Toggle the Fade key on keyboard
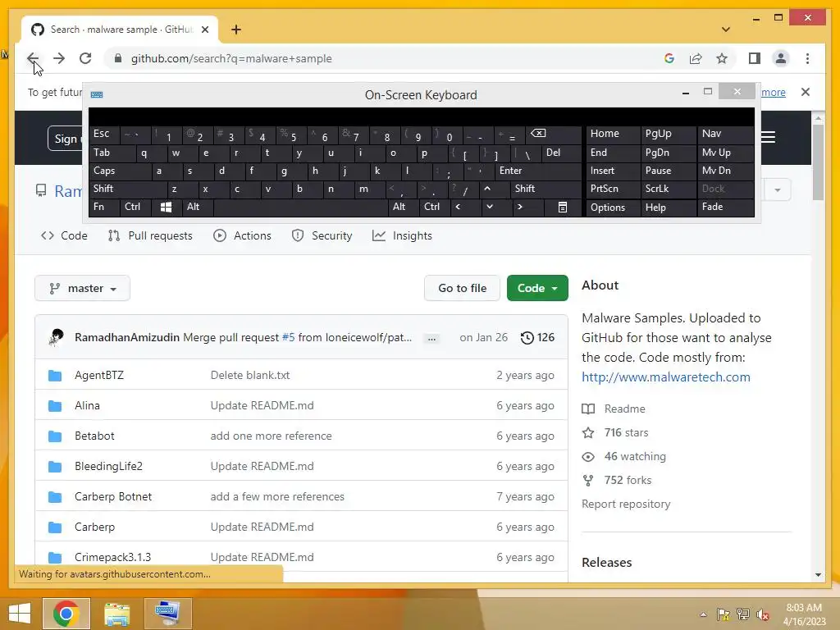The height and width of the screenshot is (630, 840). tap(725, 208)
